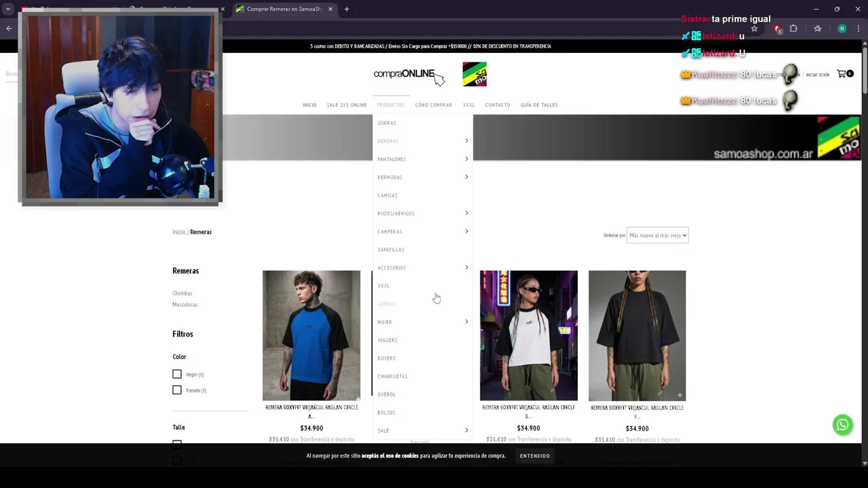
Task: Open a new browser tab
Action: tap(347, 9)
